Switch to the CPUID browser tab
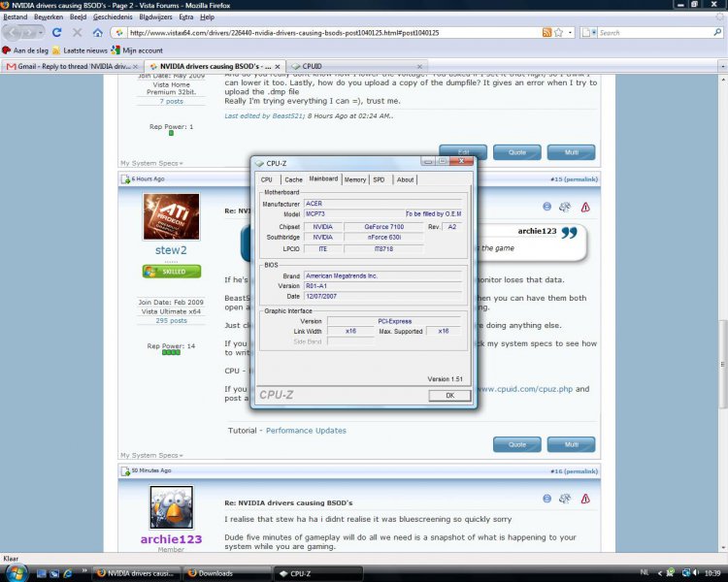Image resolution: width=728 pixels, height=582 pixels. pos(353,66)
